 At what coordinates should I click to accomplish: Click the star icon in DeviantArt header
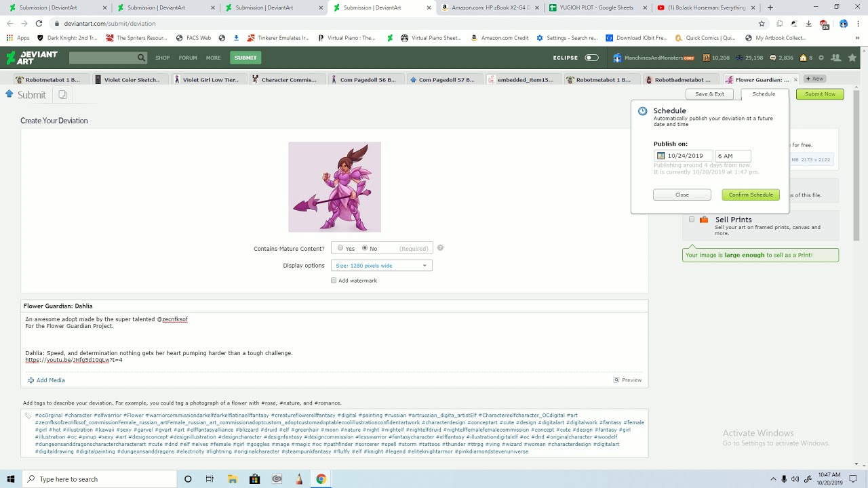pyautogui.click(x=852, y=58)
